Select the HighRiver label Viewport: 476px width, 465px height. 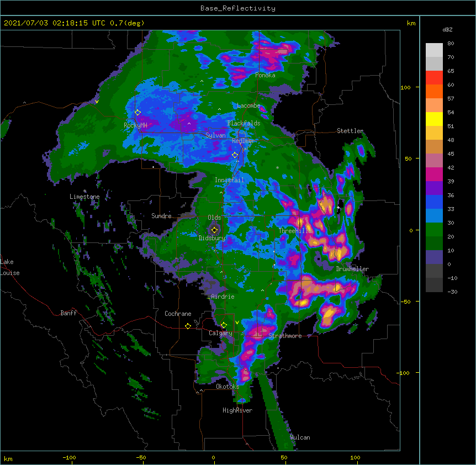[x=237, y=410]
